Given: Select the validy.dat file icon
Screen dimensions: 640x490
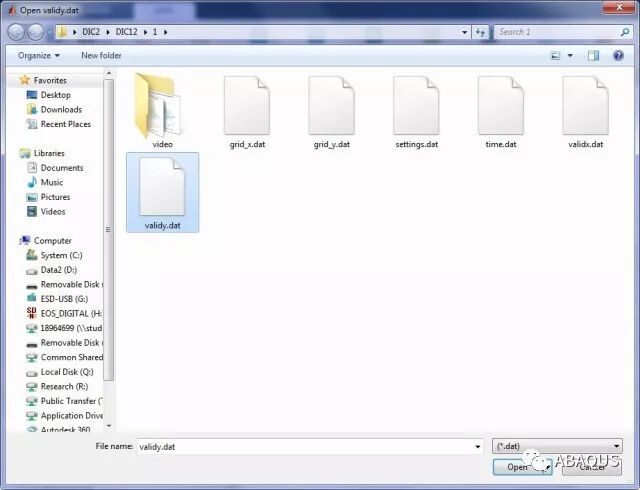Looking at the screenshot, I should point(162,187).
